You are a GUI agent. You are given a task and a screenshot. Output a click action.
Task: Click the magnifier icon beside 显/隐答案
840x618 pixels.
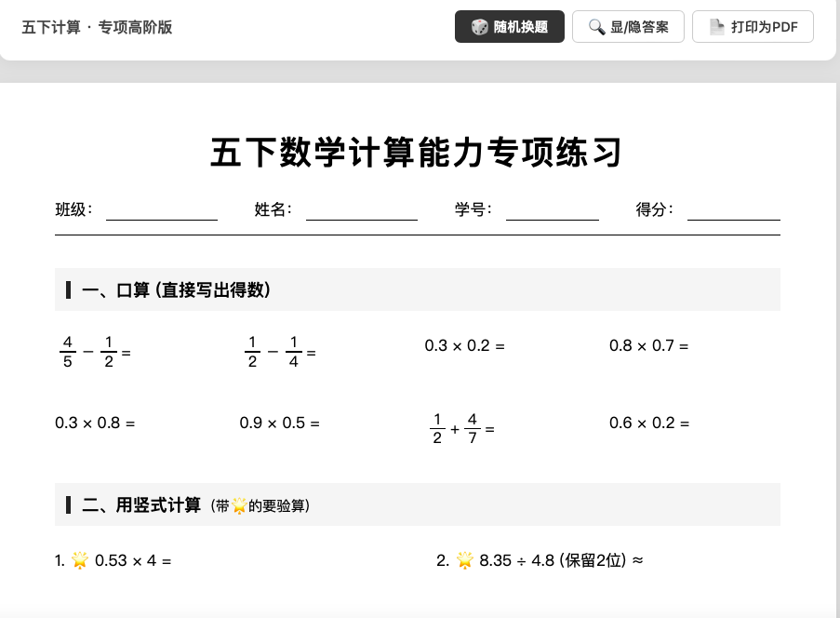pos(596,27)
